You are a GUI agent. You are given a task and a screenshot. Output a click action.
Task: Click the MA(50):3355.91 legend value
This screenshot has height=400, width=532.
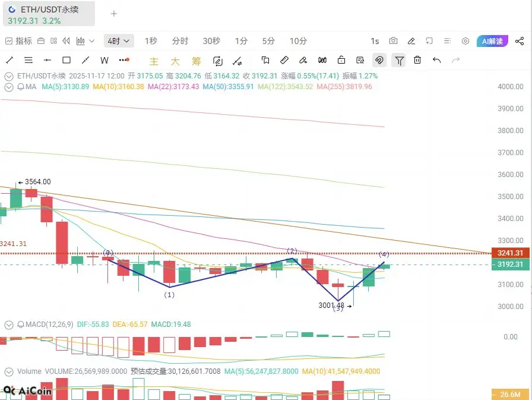(228, 87)
